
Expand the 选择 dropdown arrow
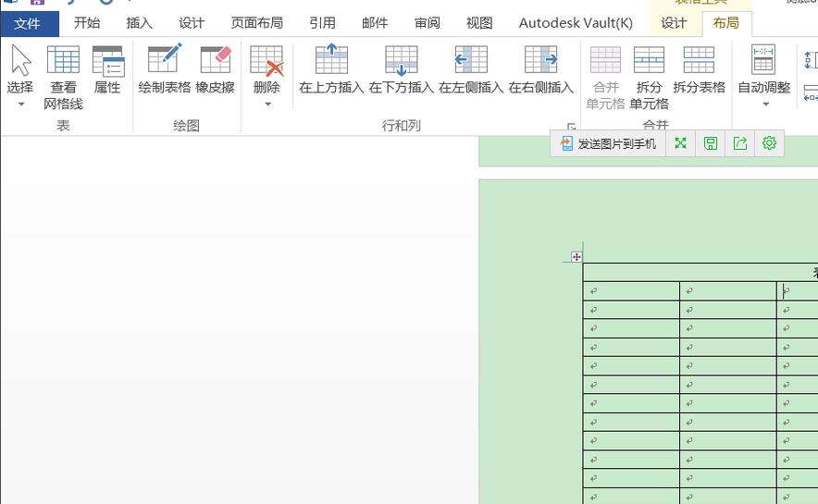pyautogui.click(x=21, y=104)
